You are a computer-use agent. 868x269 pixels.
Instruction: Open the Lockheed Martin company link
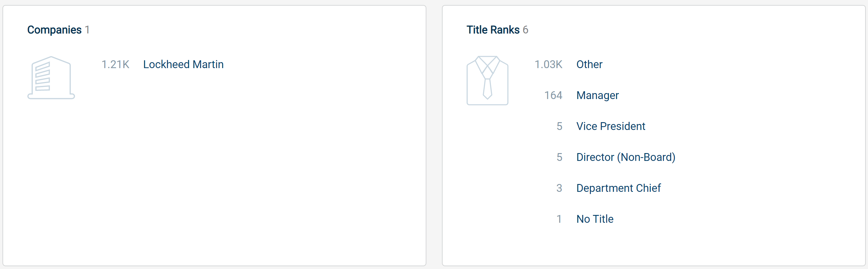pos(183,64)
